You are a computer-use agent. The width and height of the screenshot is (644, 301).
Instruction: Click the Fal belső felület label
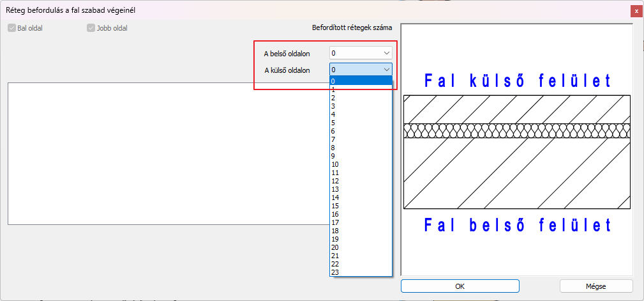pyautogui.click(x=517, y=225)
